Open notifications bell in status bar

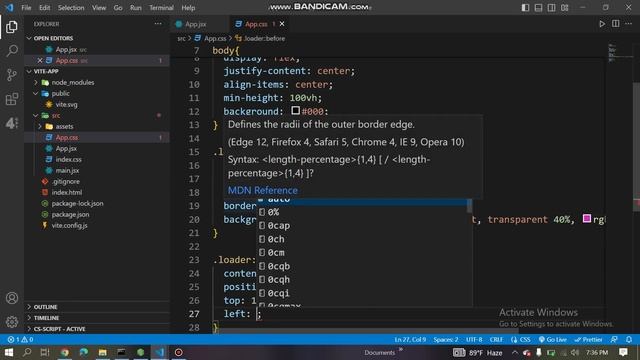coord(629,340)
